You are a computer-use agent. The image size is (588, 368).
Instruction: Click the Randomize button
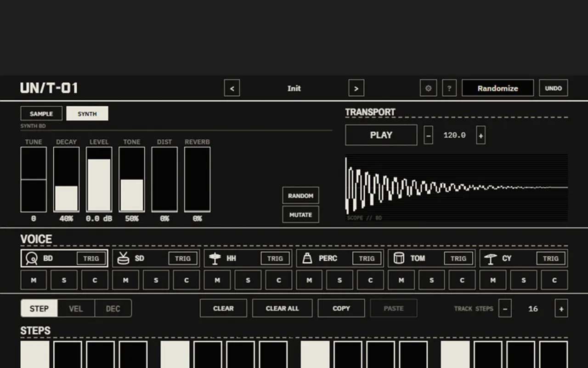click(x=498, y=88)
